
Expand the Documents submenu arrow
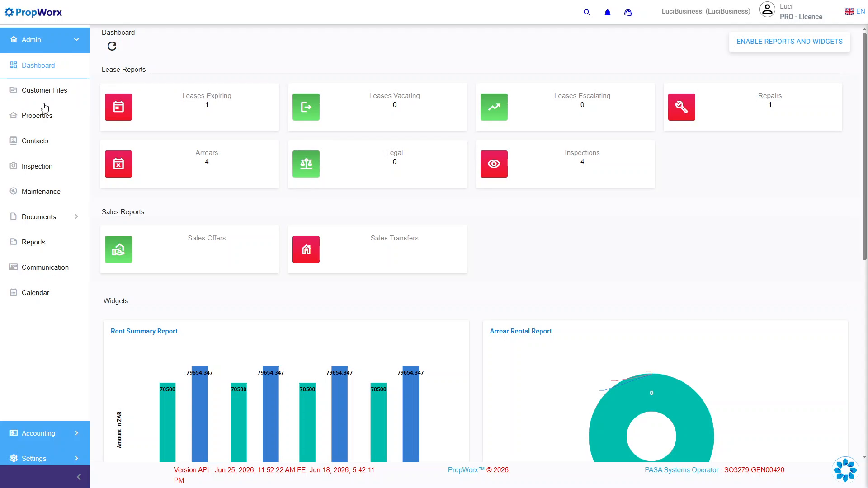pos(76,217)
